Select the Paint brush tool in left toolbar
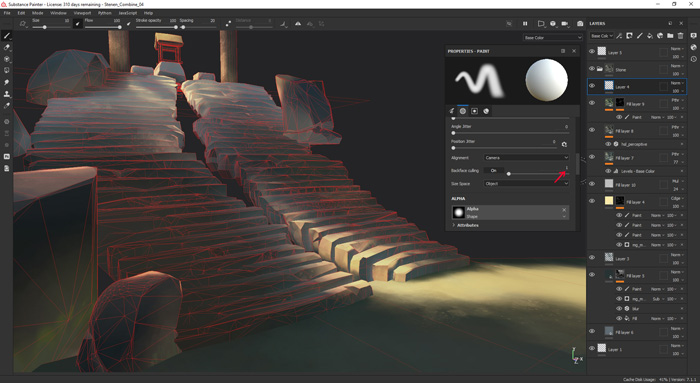The image size is (700, 383). pyautogui.click(x=7, y=36)
